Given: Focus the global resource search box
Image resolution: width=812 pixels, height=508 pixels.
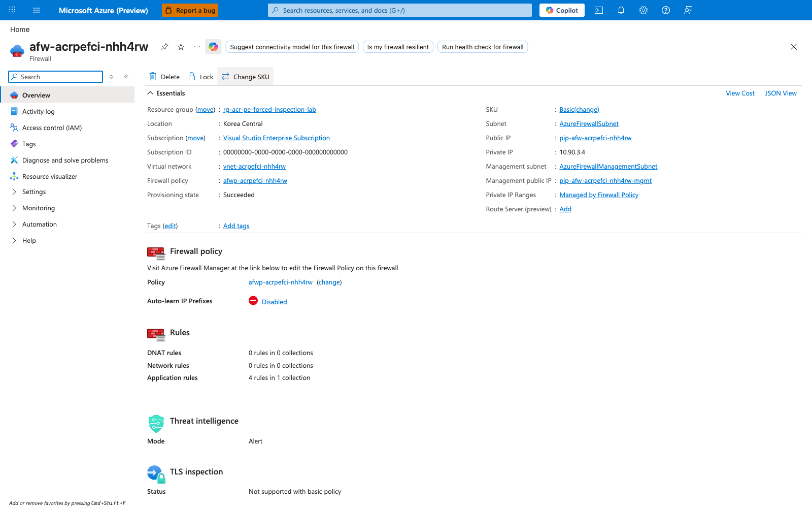Looking at the screenshot, I should point(400,10).
